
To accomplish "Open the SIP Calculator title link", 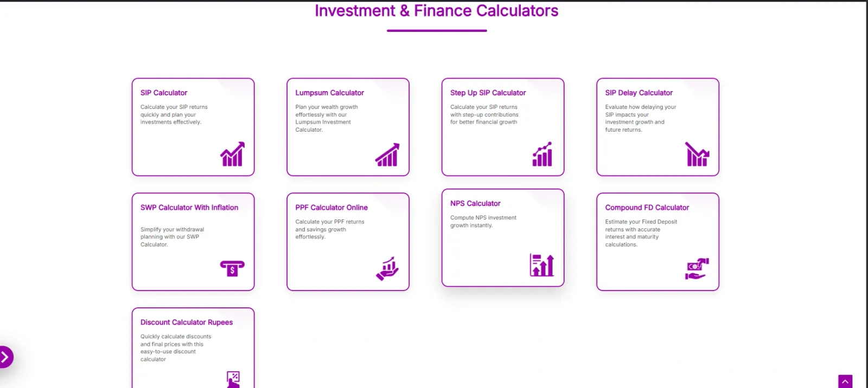I will [x=164, y=93].
